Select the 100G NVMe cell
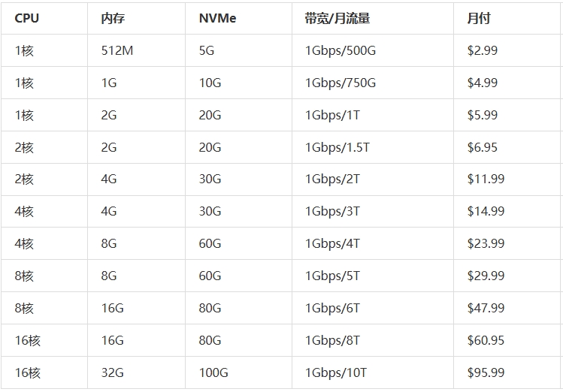The width and height of the screenshot is (563, 392). 213,373
